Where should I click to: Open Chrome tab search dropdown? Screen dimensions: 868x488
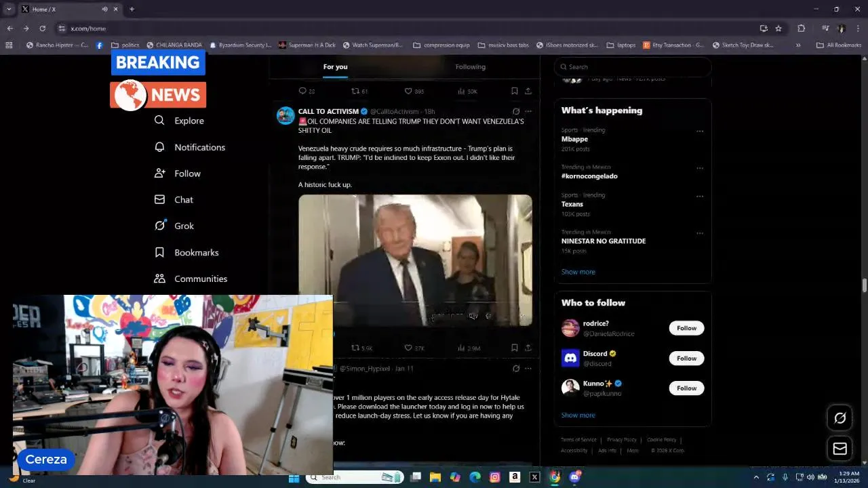point(9,9)
